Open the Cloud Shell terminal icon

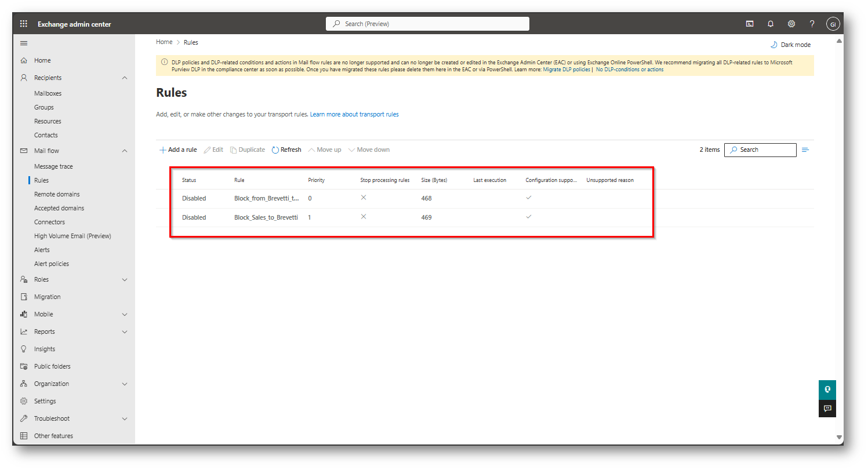[750, 24]
